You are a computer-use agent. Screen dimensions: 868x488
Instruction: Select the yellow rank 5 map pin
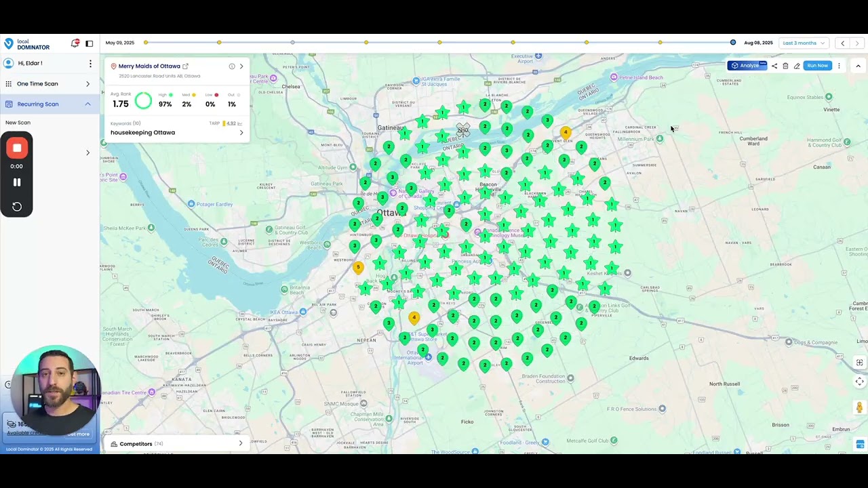click(x=358, y=268)
